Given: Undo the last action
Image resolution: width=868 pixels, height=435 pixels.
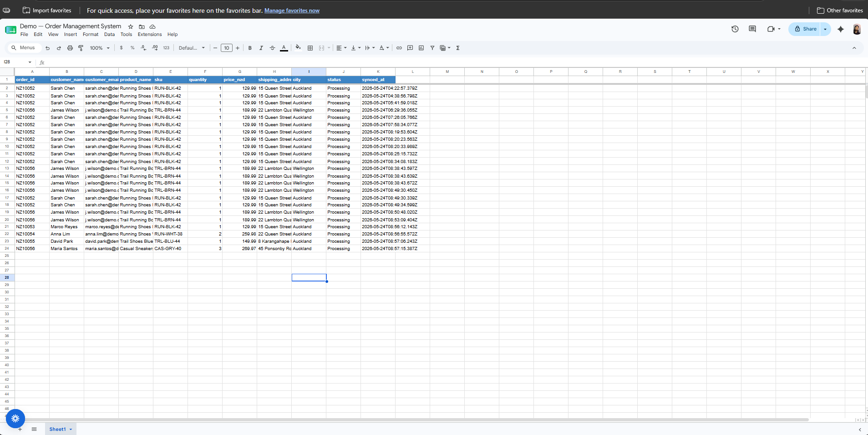Looking at the screenshot, I should 47,48.
